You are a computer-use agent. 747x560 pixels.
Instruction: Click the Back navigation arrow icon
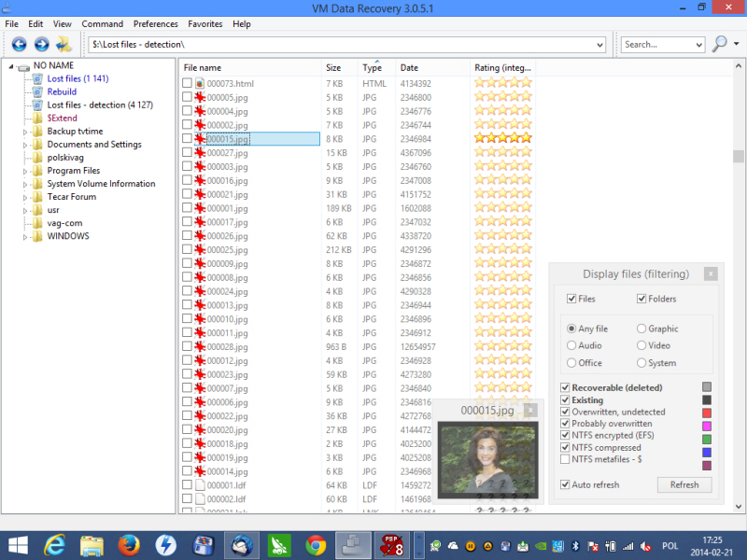point(19,44)
